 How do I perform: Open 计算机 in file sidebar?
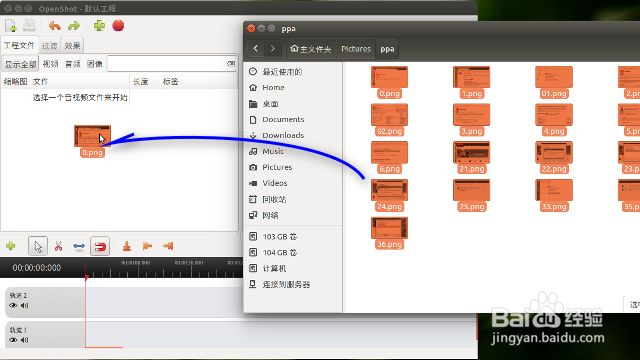(x=274, y=268)
